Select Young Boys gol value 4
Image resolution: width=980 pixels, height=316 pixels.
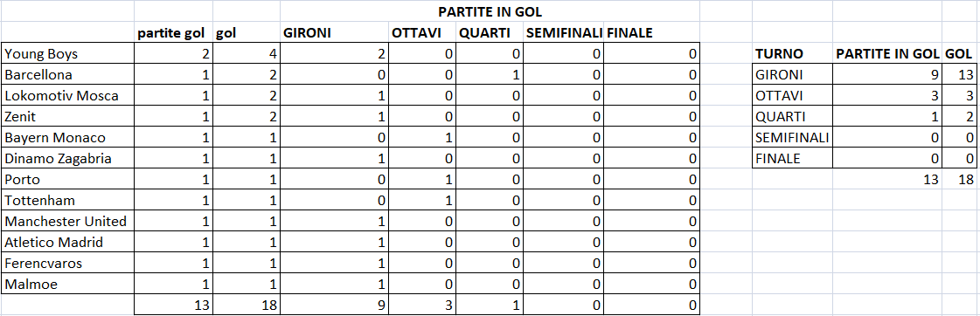pyautogui.click(x=247, y=54)
